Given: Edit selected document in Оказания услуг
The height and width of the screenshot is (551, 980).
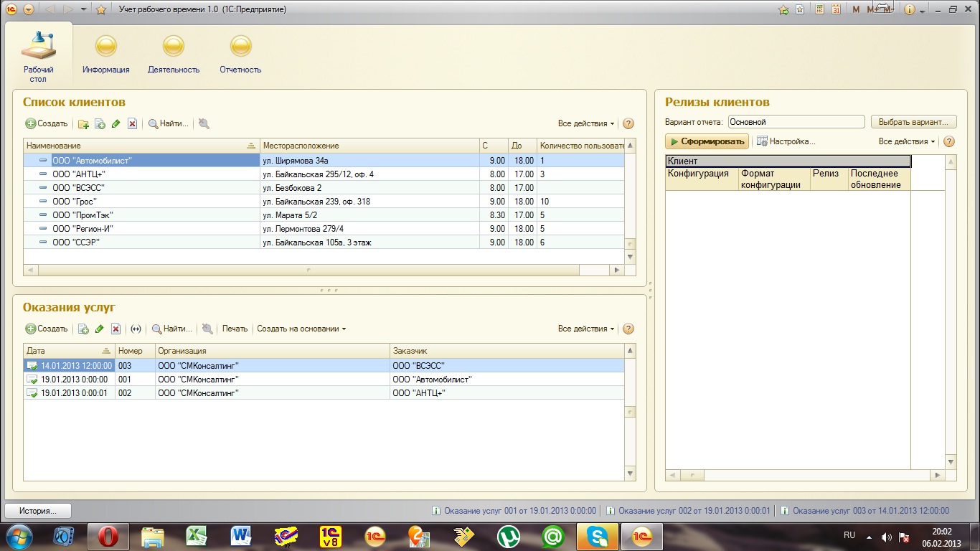Looking at the screenshot, I should 99,329.
